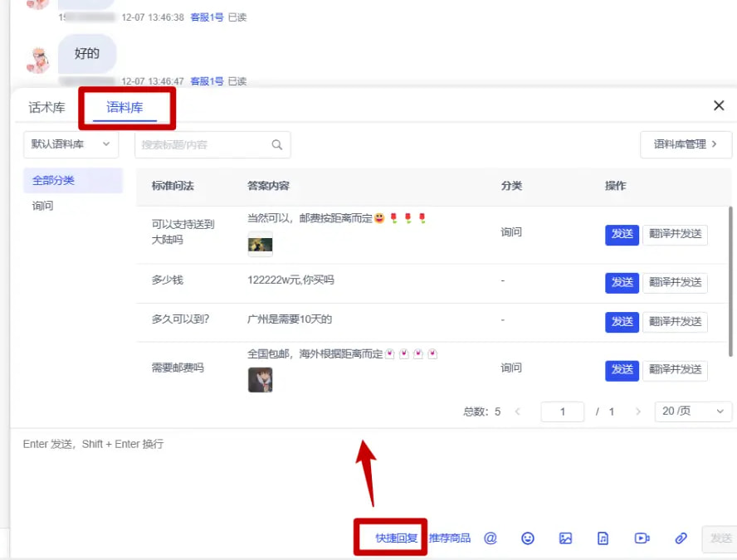Image resolution: width=737 pixels, height=560 pixels.
Task: Click the 答案内容 column header
Action: (x=268, y=186)
